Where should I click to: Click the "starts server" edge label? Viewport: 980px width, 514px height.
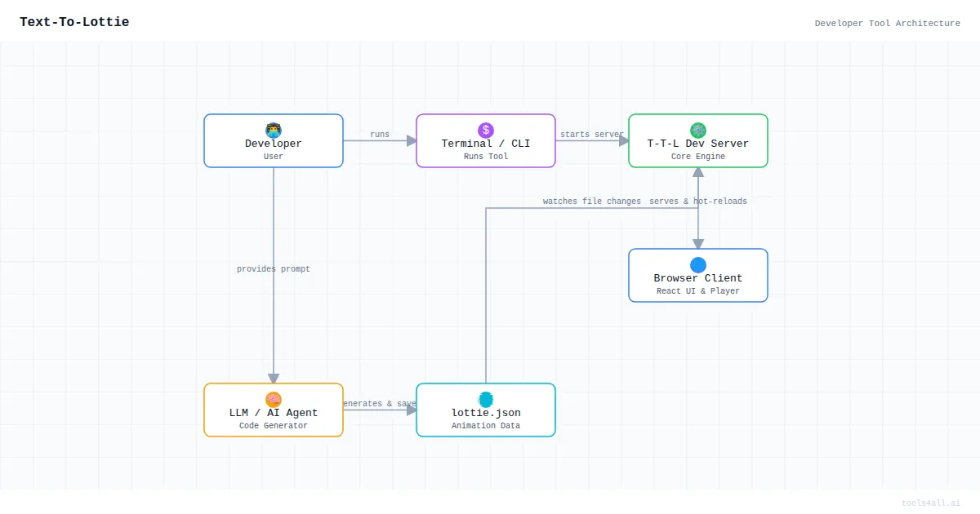[592, 135]
